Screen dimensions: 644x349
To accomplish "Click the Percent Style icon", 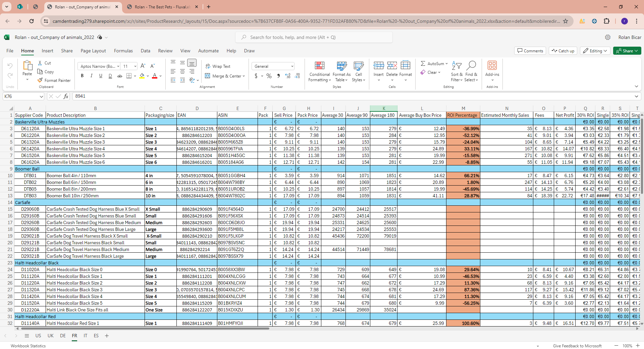I will (269, 76).
